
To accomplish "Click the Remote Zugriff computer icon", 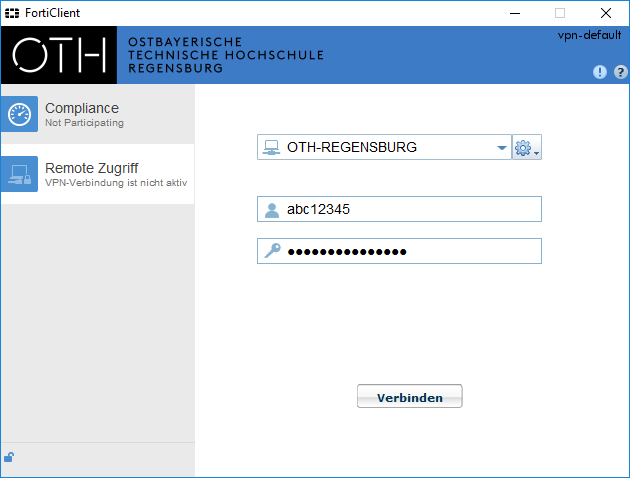I will (20, 174).
